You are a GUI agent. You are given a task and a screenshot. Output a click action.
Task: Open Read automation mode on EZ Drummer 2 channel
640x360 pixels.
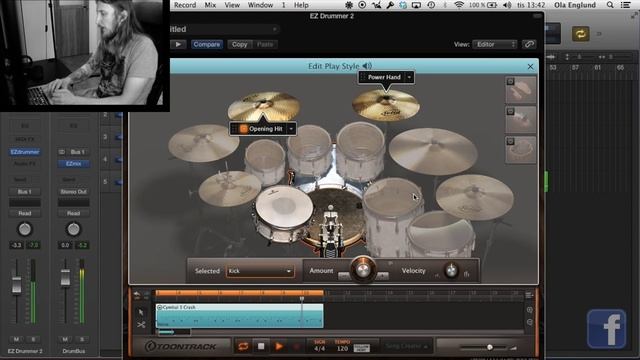coord(24,213)
